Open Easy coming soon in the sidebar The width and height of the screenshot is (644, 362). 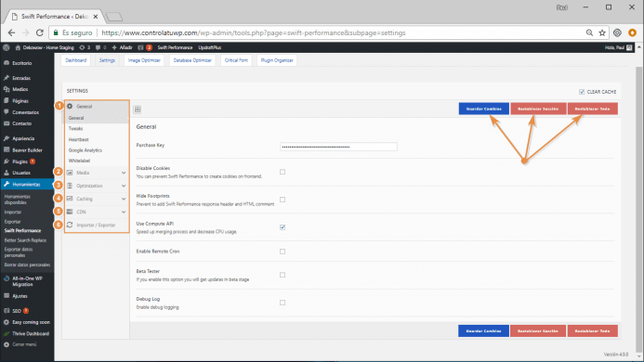pos(31,322)
